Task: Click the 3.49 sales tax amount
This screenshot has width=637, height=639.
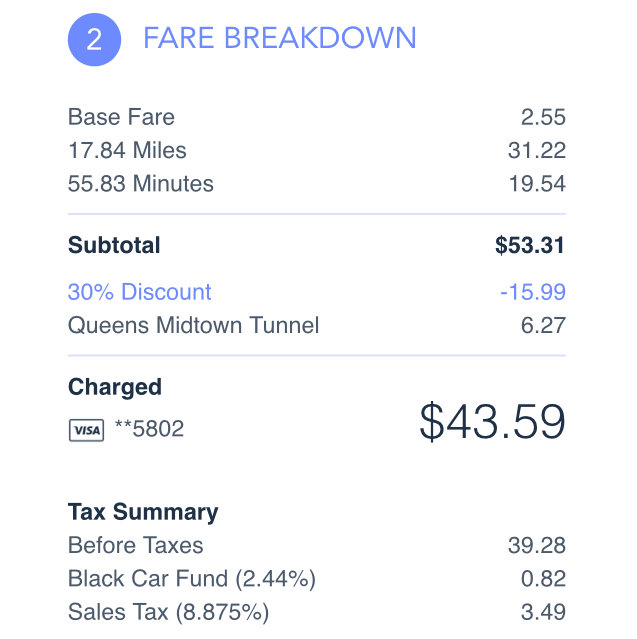Action: [x=544, y=612]
